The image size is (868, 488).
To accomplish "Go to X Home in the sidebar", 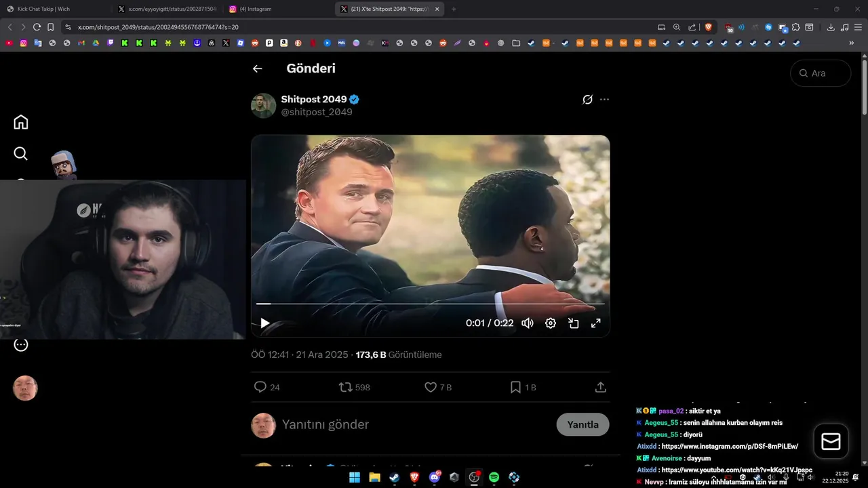I will 21,122.
